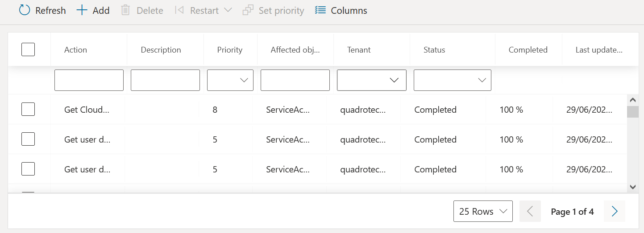The image size is (644, 233).
Task: Change the 25 Rows page size dropdown
Action: coord(483,211)
